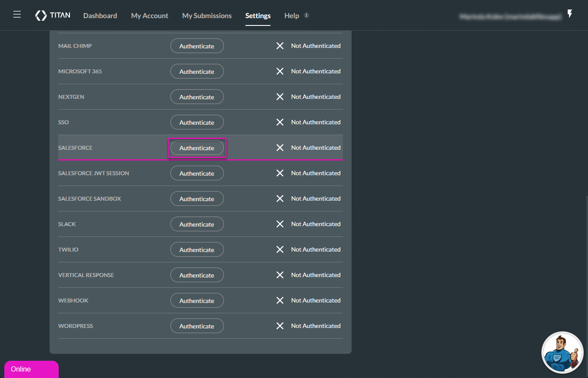Open the hamburger navigation menu
This screenshot has height=378, width=588.
17,14
